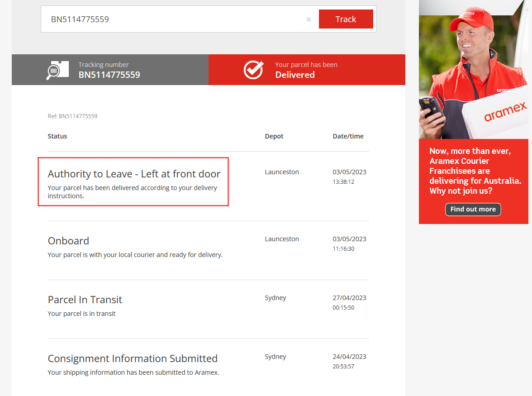Click the Consignment Information Submitted heading

point(133,358)
